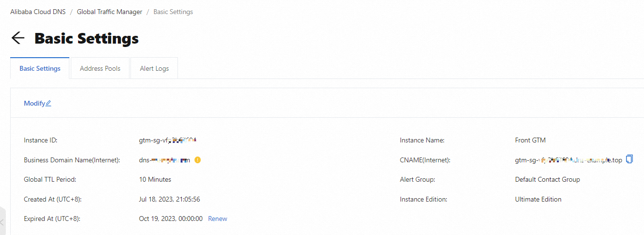Select the Basic Settings tab
The height and width of the screenshot is (235, 644).
(x=40, y=68)
